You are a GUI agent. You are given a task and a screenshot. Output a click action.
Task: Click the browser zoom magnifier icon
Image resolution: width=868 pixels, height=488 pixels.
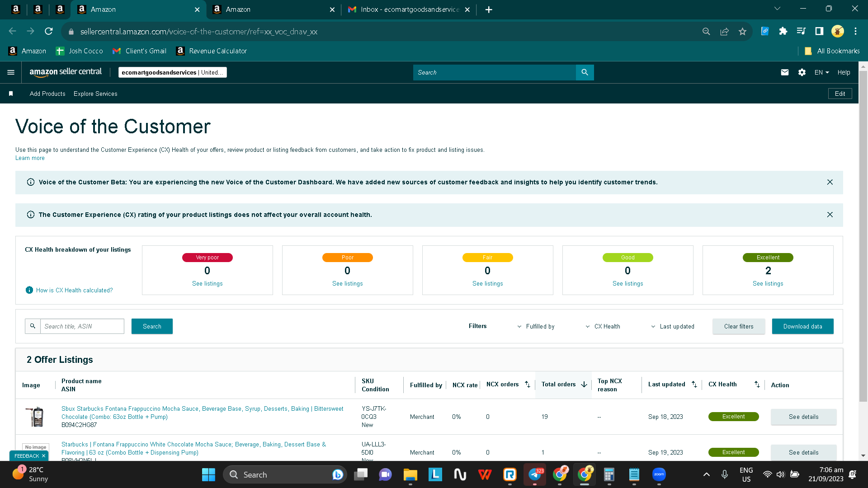pos(706,31)
